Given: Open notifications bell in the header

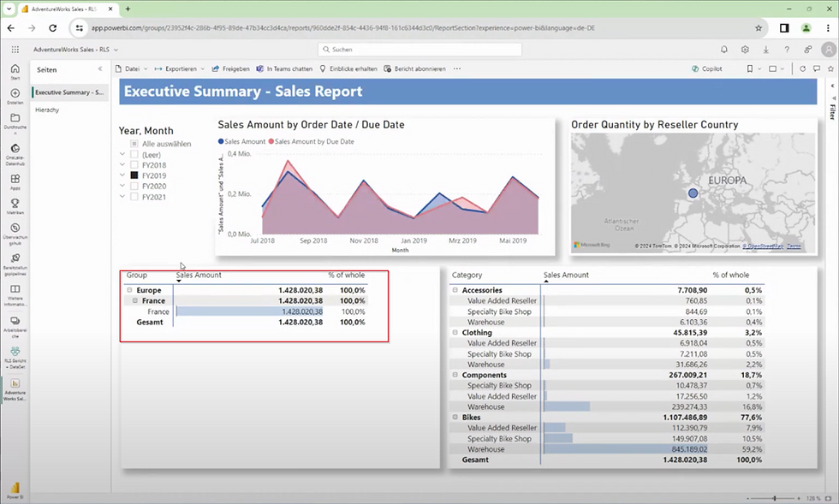Looking at the screenshot, I should (724, 50).
